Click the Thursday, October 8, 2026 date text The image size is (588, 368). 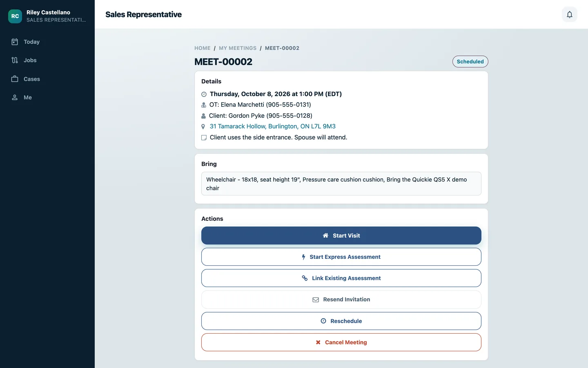pos(276,94)
